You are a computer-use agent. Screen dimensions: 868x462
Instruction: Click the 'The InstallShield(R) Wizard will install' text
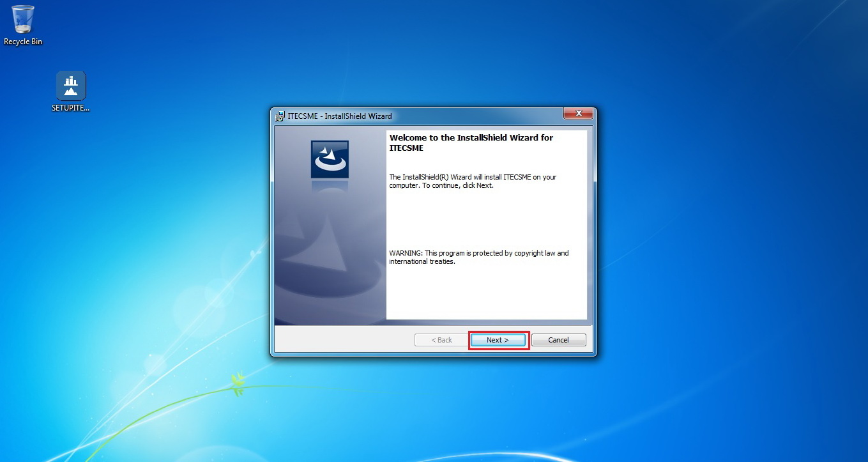[x=473, y=181]
